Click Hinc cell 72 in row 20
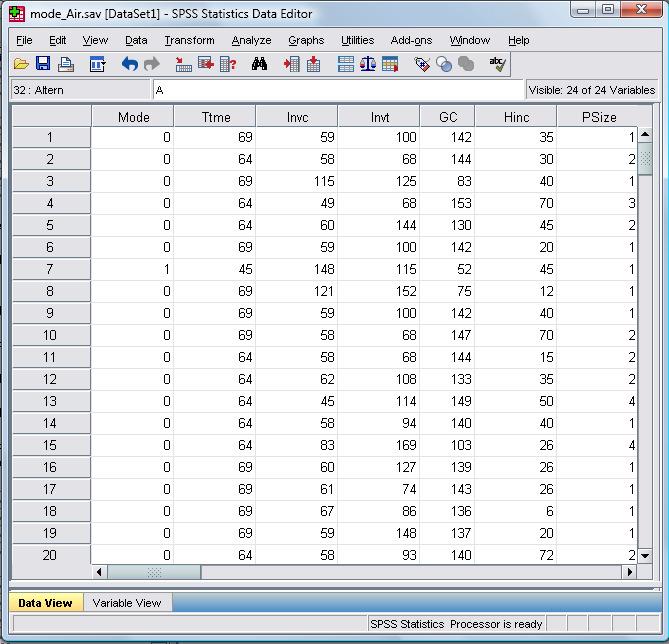Image resolution: width=669 pixels, height=644 pixels. [515, 555]
